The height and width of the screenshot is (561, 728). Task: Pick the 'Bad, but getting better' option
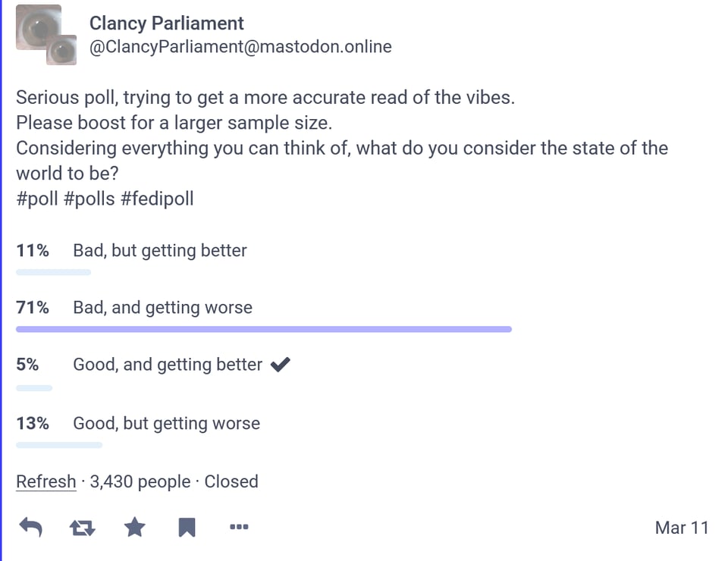[160, 250]
